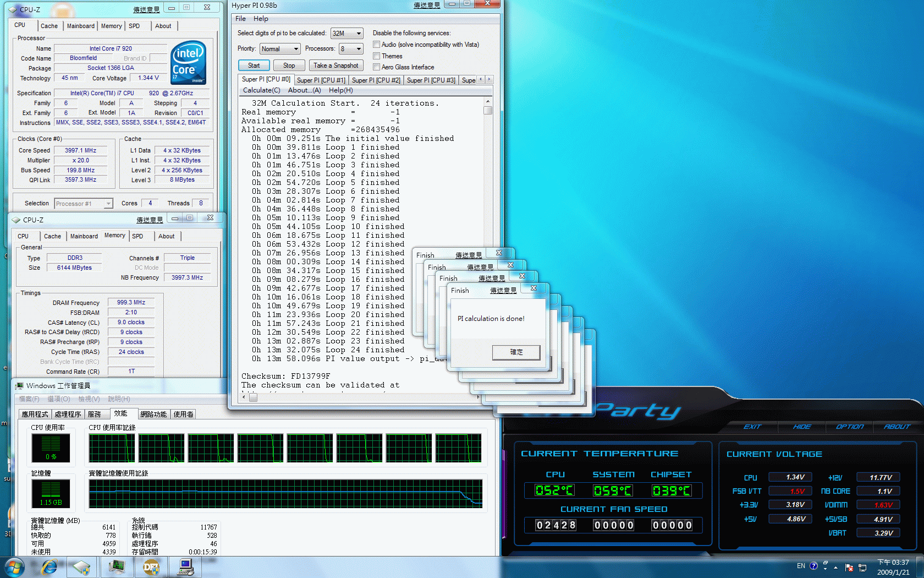924x578 pixels.
Task: Open Internet Explorer from the taskbar
Action: point(50,567)
